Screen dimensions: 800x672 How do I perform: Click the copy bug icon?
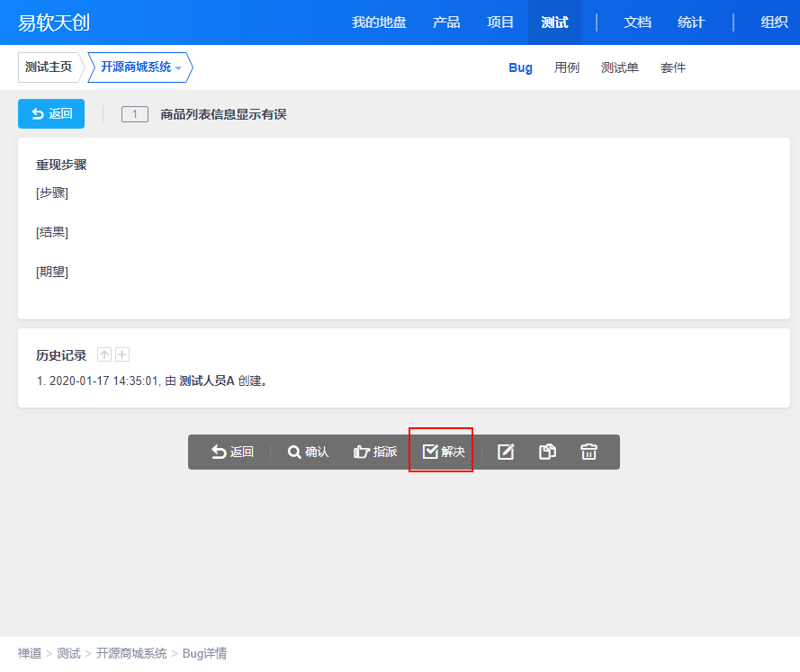547,452
